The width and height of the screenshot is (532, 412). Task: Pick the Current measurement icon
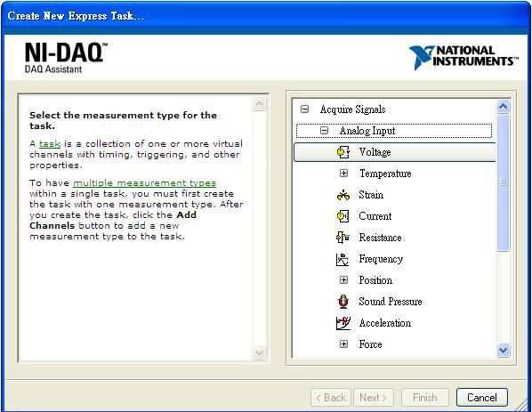click(x=343, y=216)
